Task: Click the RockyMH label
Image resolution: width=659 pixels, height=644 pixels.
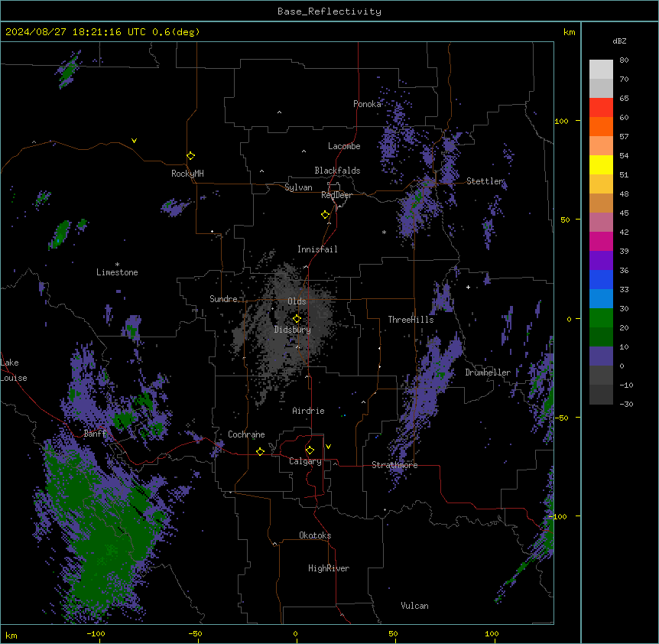Action: [187, 174]
